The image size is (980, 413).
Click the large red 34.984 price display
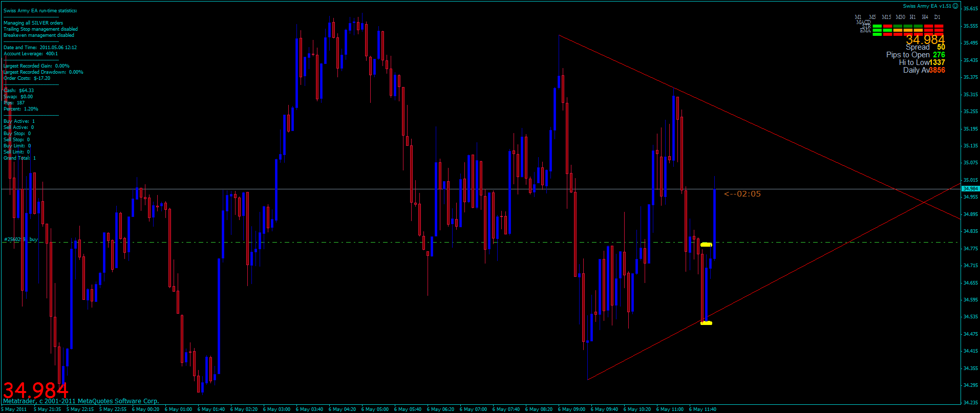coord(35,390)
